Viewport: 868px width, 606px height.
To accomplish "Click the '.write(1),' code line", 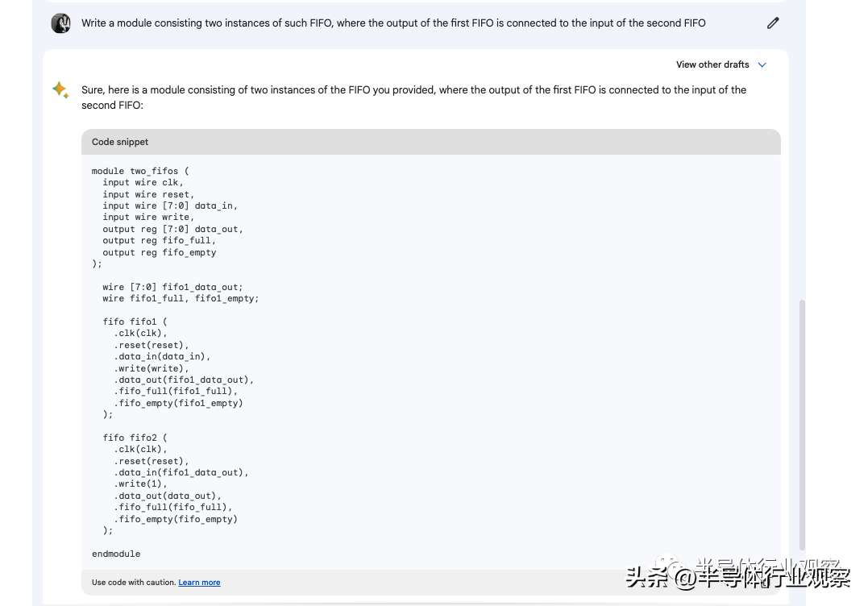I will [x=140, y=484].
